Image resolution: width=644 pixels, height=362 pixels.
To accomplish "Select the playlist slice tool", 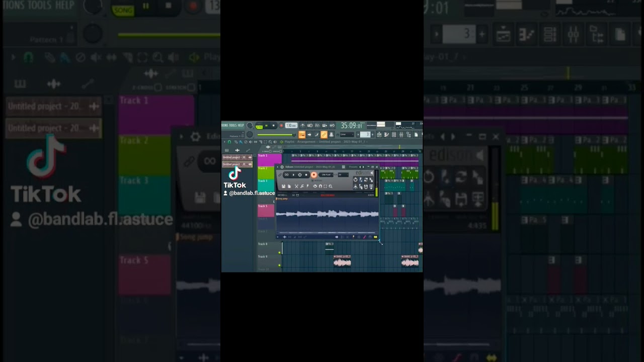I will pyautogui.click(x=261, y=142).
